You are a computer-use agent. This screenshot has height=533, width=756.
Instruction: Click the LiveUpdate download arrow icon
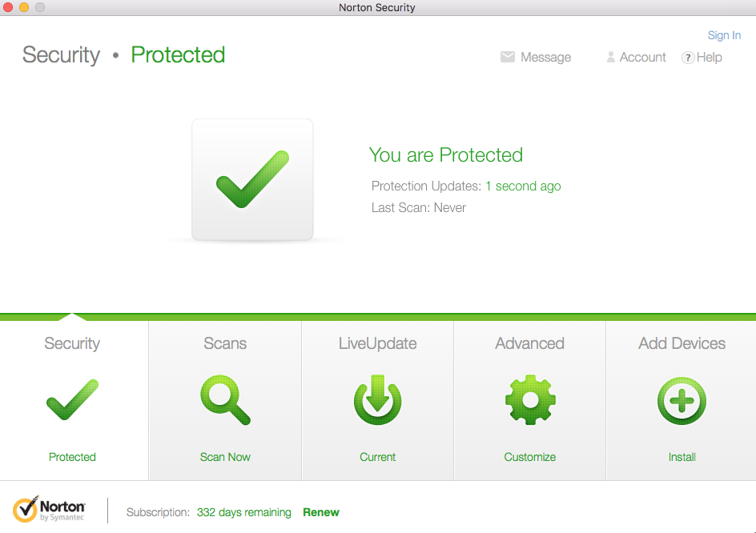(x=377, y=400)
